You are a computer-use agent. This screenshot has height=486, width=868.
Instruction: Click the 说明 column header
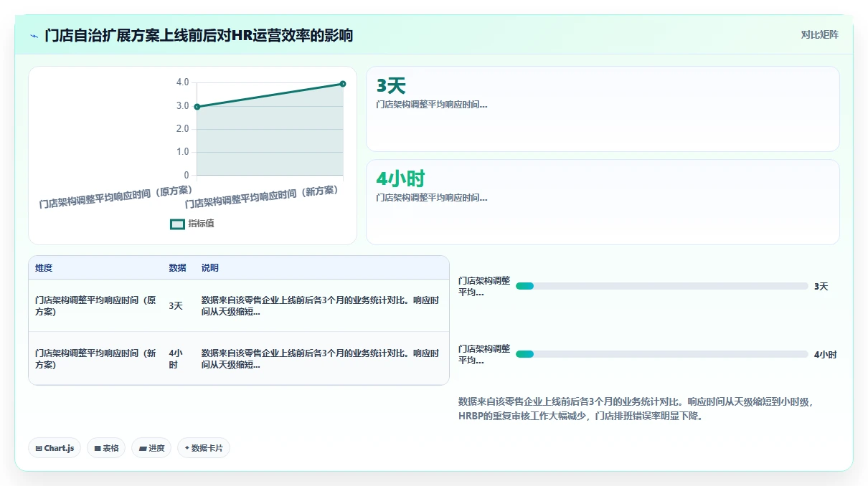point(210,268)
